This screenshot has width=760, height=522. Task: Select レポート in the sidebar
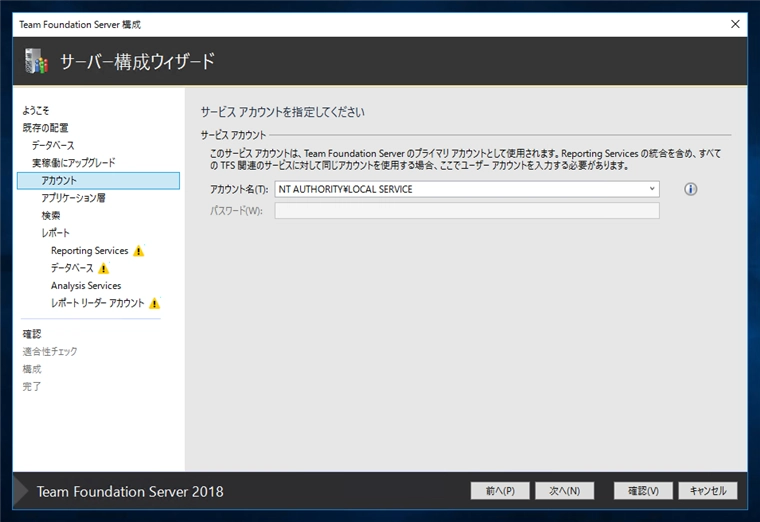point(55,233)
